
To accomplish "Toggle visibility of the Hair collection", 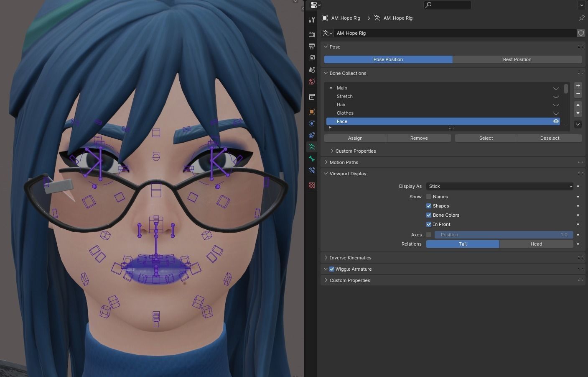I will [556, 105].
